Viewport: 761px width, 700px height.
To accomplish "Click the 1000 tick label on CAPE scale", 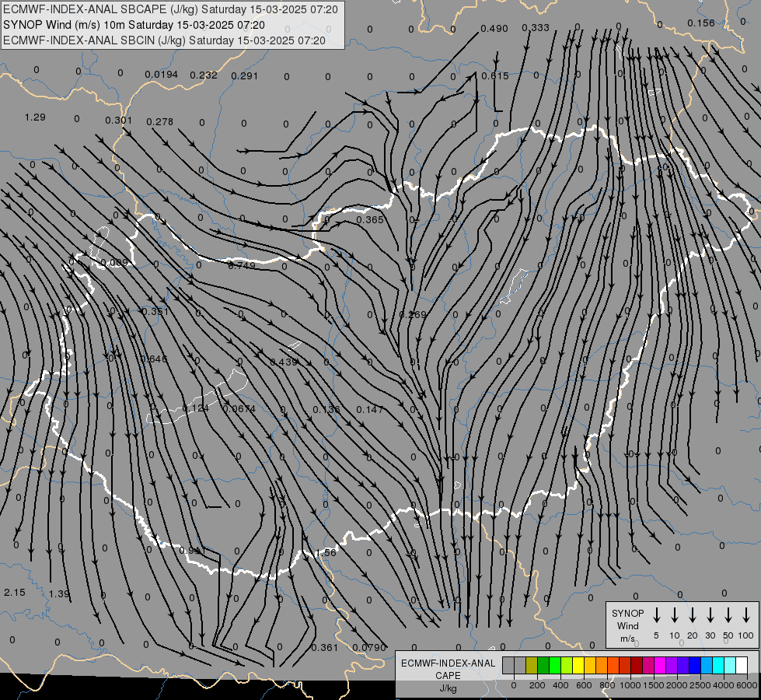I will coord(630,685).
